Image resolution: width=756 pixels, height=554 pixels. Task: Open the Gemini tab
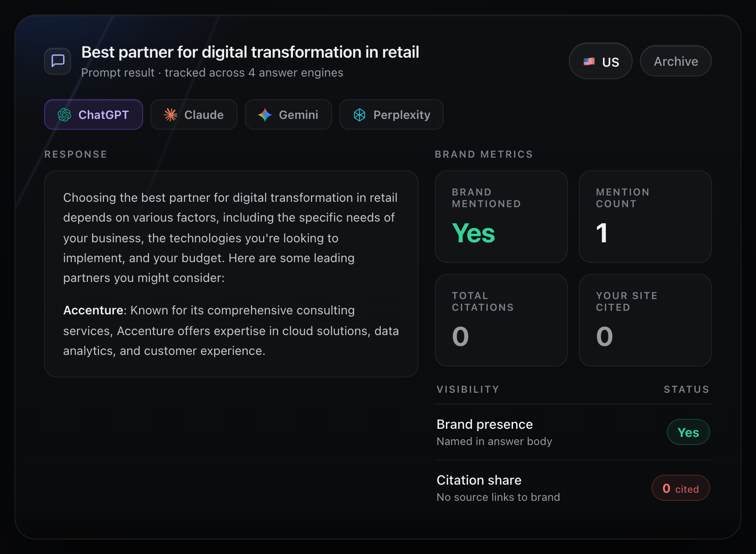point(288,114)
